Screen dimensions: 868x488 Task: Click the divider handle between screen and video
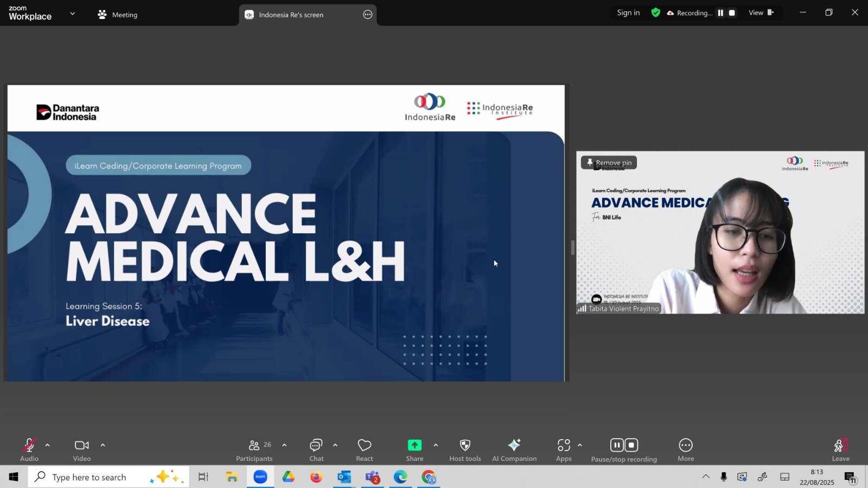tap(572, 248)
